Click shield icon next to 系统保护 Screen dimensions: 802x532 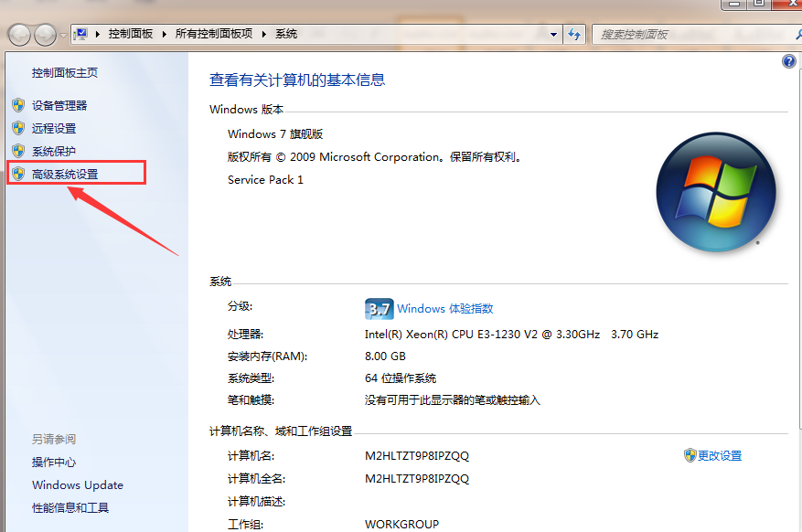tap(18, 151)
